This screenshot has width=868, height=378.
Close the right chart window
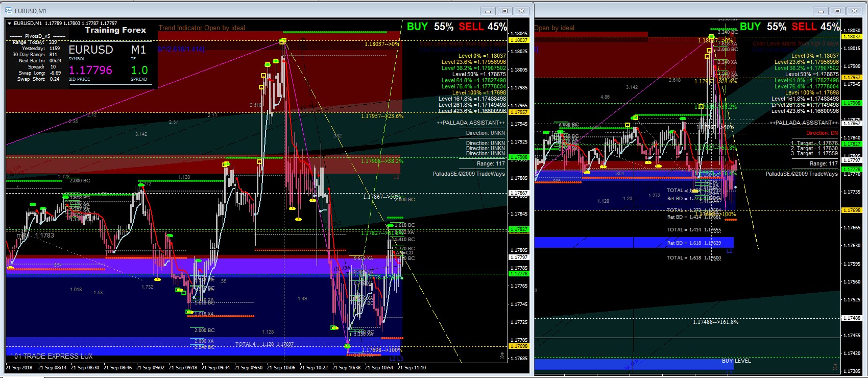pos(854,11)
